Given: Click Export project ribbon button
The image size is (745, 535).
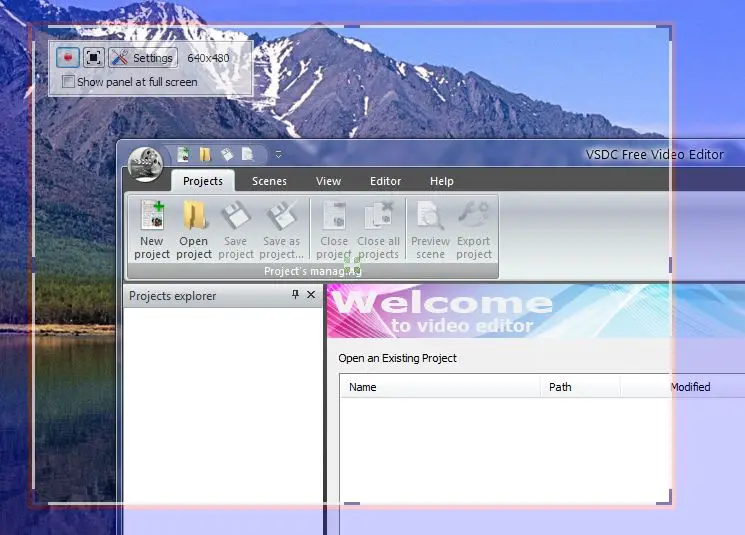Looking at the screenshot, I should coord(474,230).
